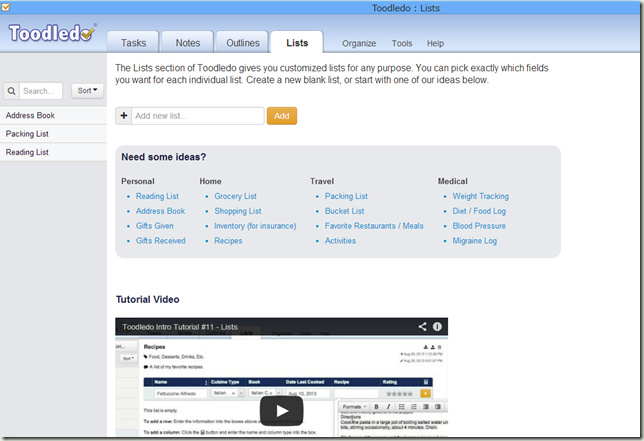Screen dimensions: 644x441
Task: Click the checkbox icon in the title bar
Action: click(x=6, y=7)
